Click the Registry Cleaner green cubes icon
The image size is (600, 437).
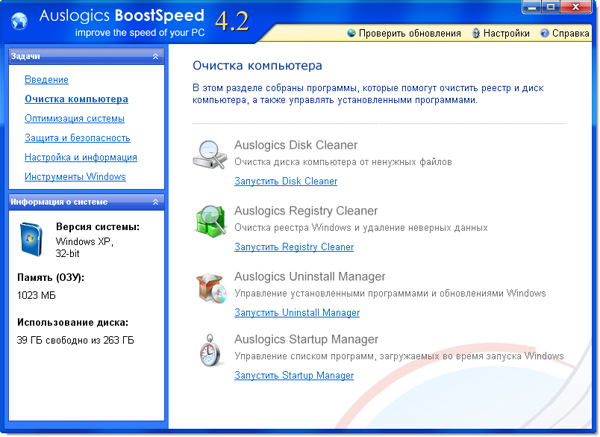210,221
